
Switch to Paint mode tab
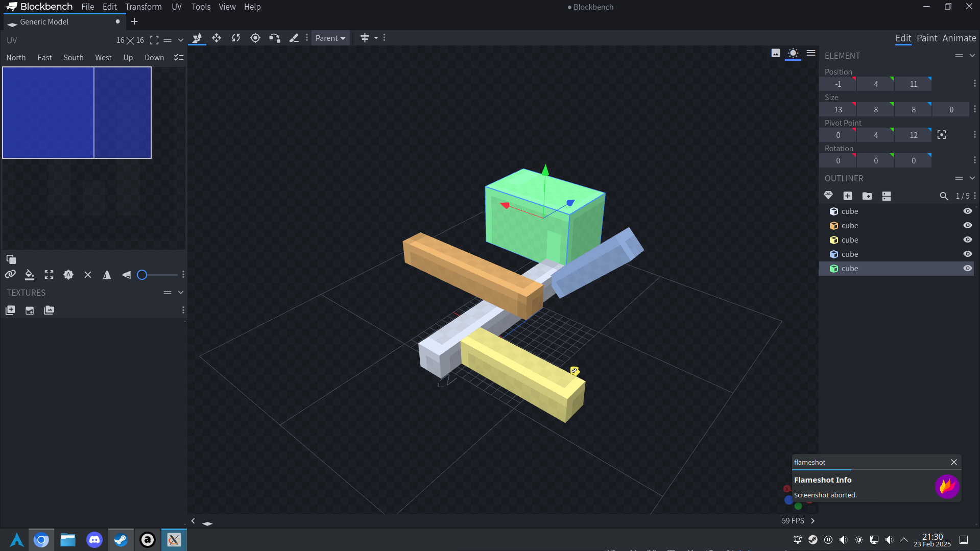[x=927, y=38]
